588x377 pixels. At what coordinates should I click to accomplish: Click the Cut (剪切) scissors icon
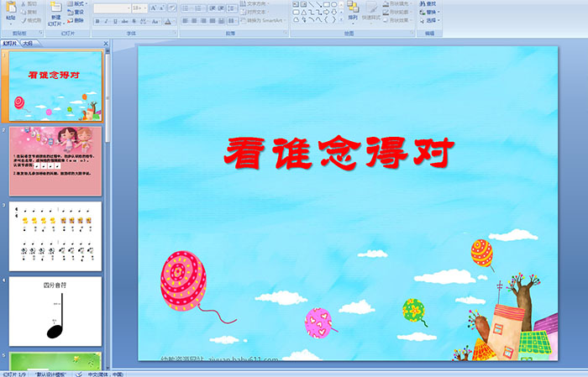pos(24,3)
